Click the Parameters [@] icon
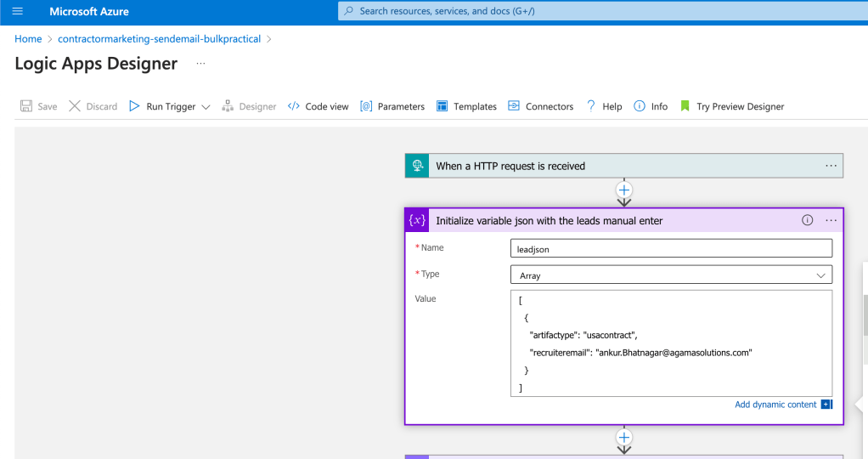Screen dimensions: 868x459 click(x=366, y=106)
